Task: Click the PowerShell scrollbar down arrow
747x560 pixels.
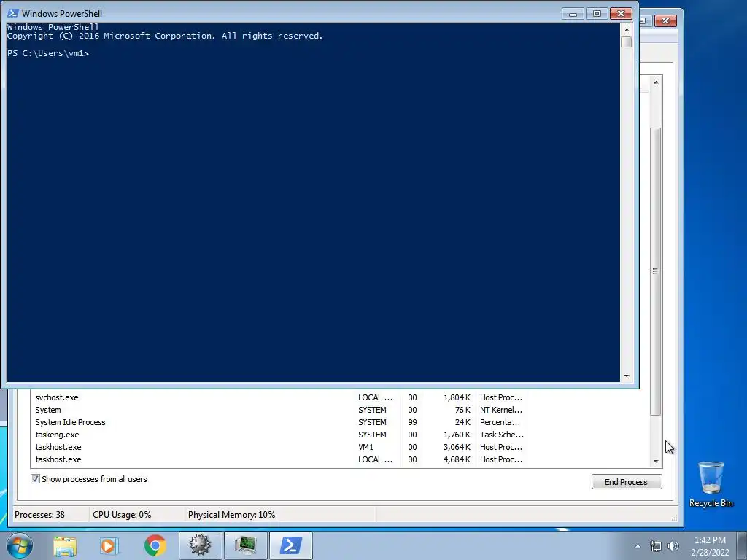Action: coord(627,376)
